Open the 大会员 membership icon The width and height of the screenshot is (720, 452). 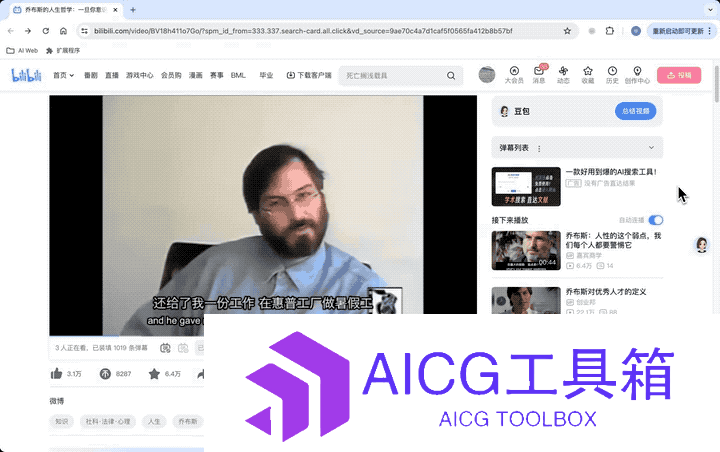[x=514, y=75]
